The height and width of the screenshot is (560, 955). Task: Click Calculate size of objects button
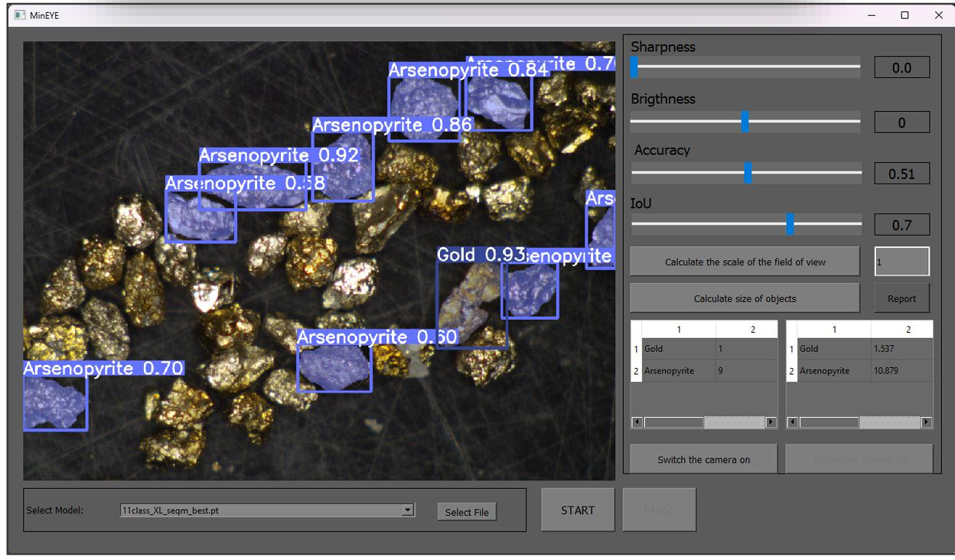(x=745, y=298)
